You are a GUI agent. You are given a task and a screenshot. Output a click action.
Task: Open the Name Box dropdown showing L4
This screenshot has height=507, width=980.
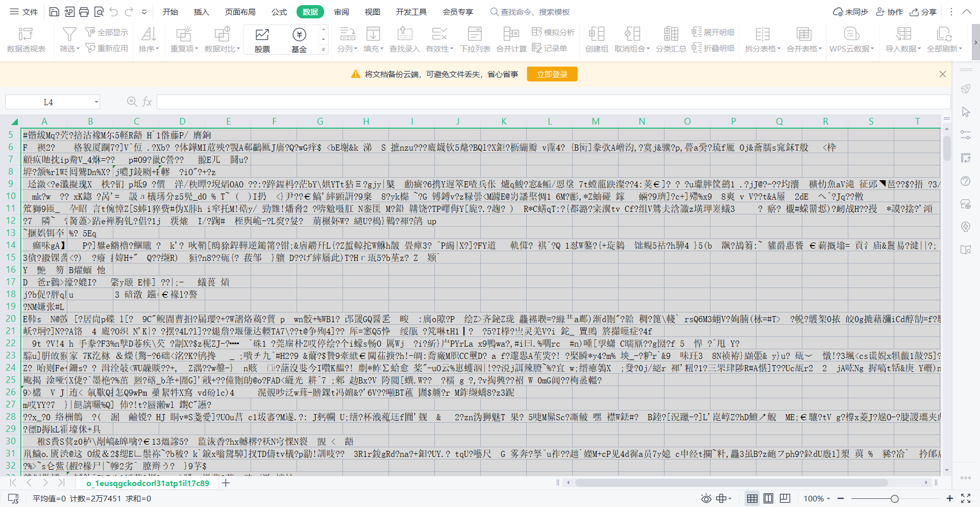(96, 102)
